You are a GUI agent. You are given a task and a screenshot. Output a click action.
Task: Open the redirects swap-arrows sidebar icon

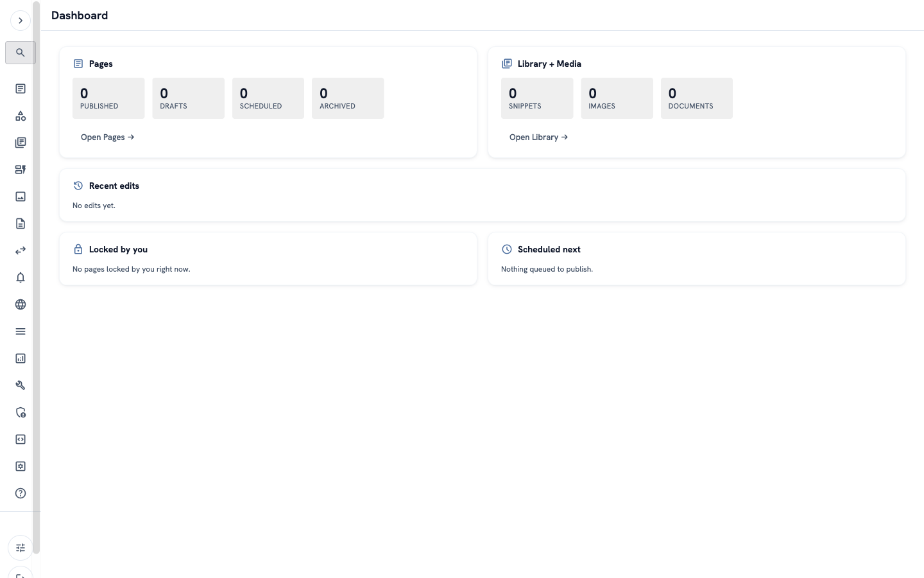click(21, 250)
